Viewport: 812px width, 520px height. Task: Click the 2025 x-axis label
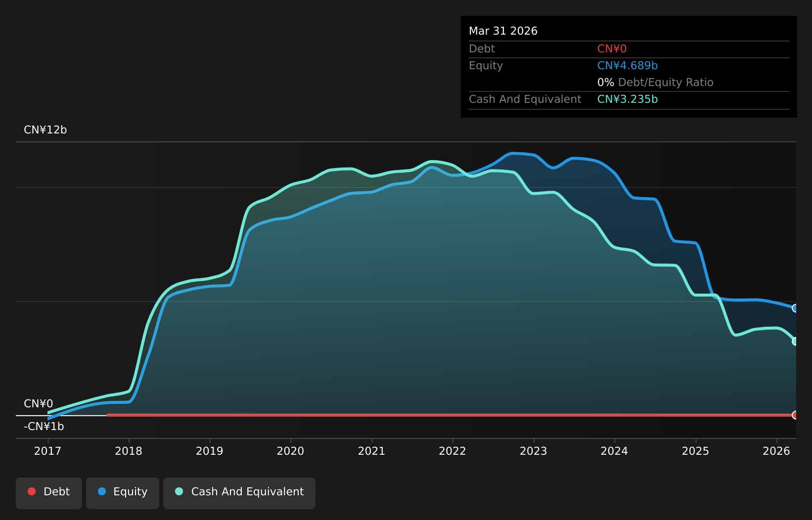click(x=695, y=451)
